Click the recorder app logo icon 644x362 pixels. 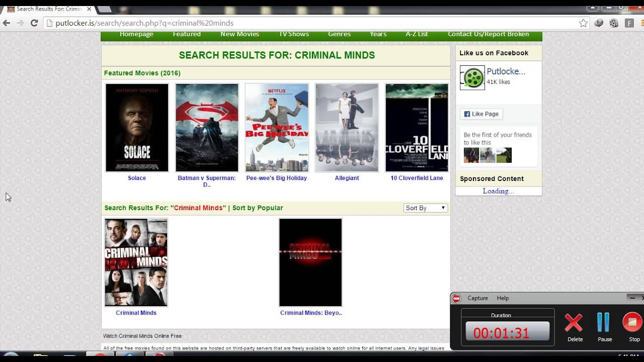point(456,299)
